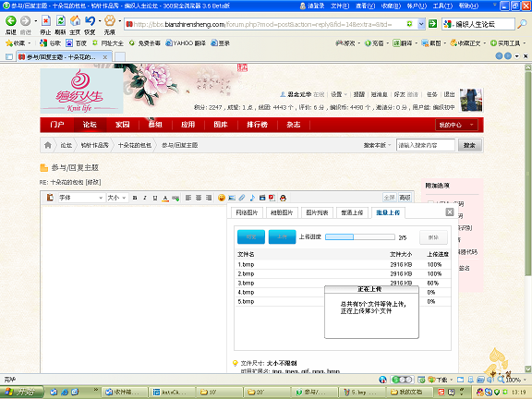Click the paperclip attachment icon
This screenshot has height=399, width=532.
[x=242, y=198]
